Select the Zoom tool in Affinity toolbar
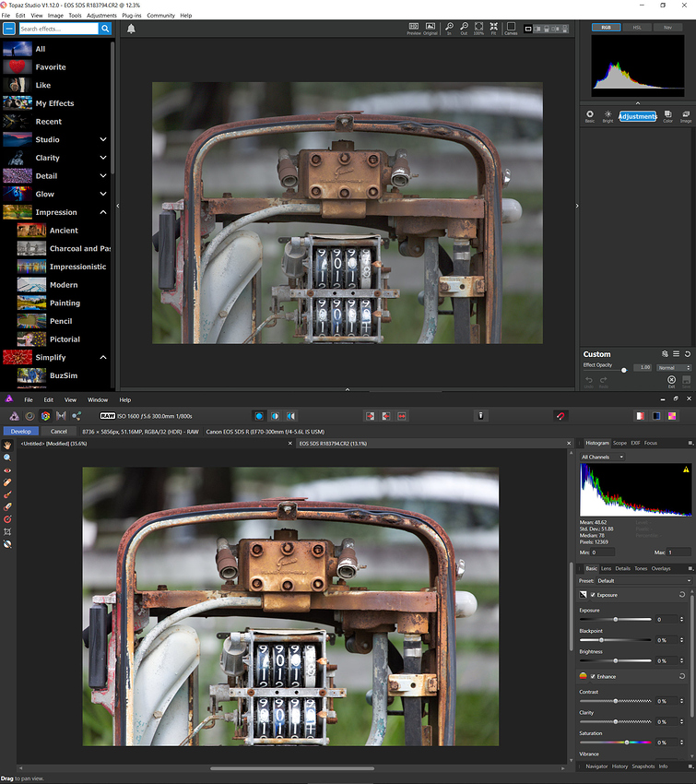Image resolution: width=696 pixels, height=784 pixels. (8, 457)
